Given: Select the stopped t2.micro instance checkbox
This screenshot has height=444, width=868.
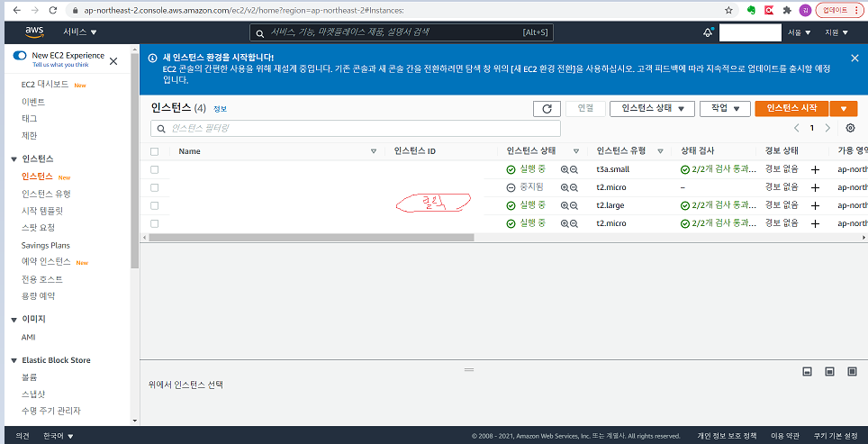Looking at the screenshot, I should click(155, 187).
